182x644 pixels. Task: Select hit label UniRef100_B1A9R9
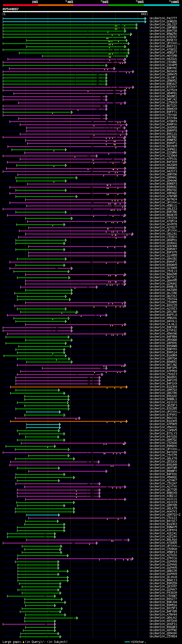click(x=163, y=356)
